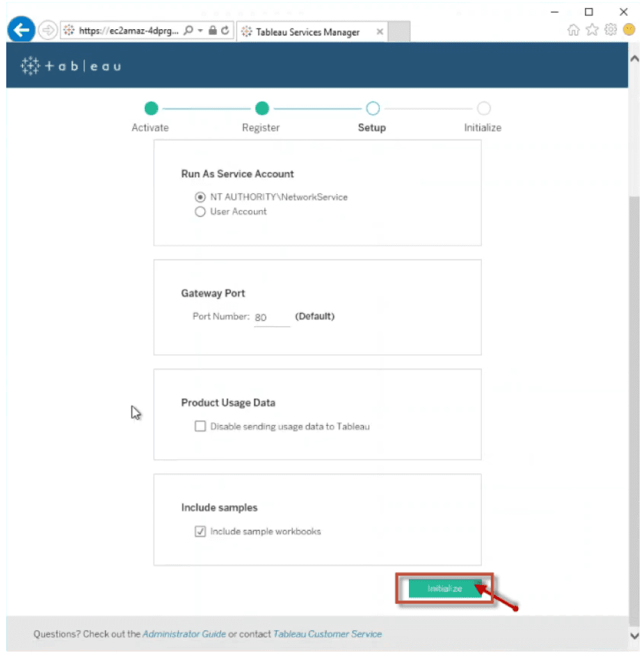Viewport: 644px width, 661px height.
Task: Click the security lock icon
Action: tap(213, 31)
